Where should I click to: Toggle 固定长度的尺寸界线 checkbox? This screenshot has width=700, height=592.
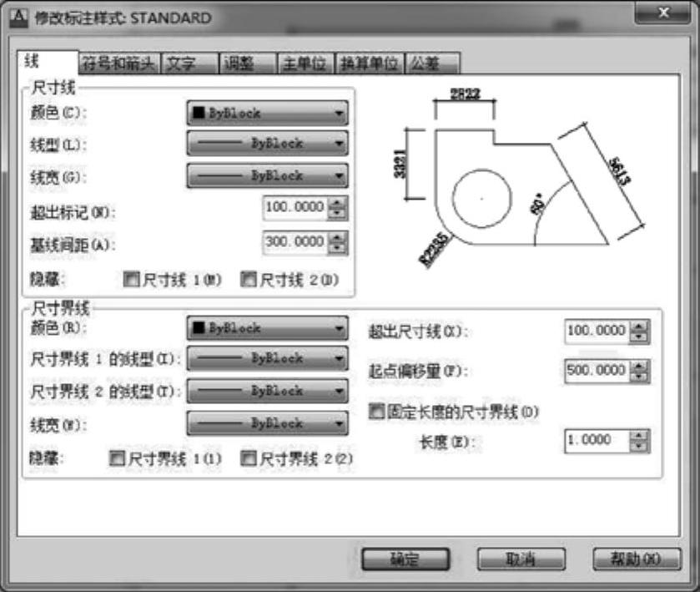376,412
